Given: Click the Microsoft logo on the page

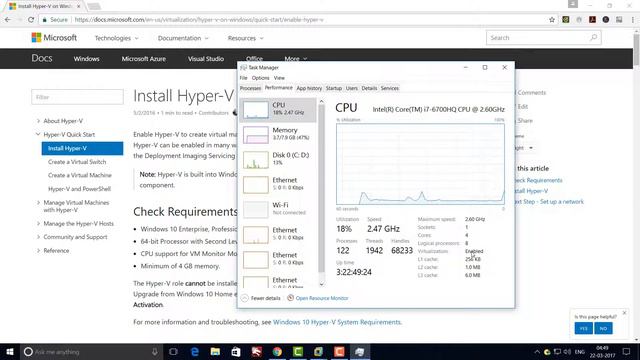Looking at the screenshot, I should pyautogui.click(x=54, y=38).
